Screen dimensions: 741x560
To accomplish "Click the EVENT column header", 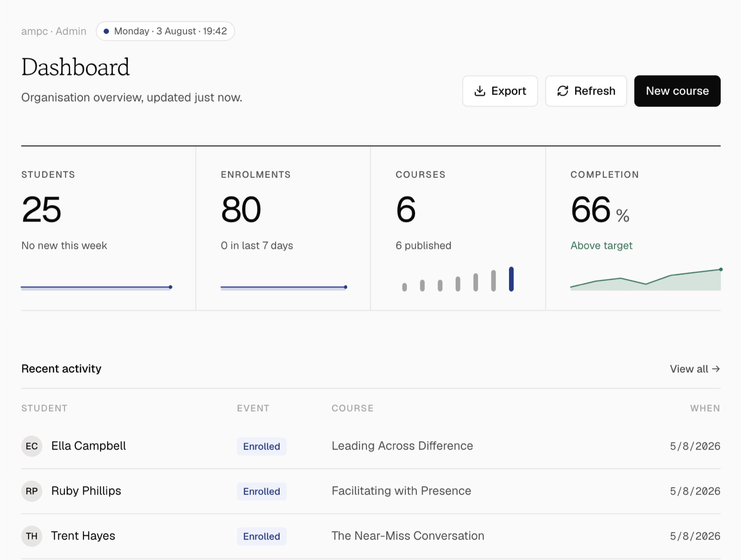I will (253, 408).
